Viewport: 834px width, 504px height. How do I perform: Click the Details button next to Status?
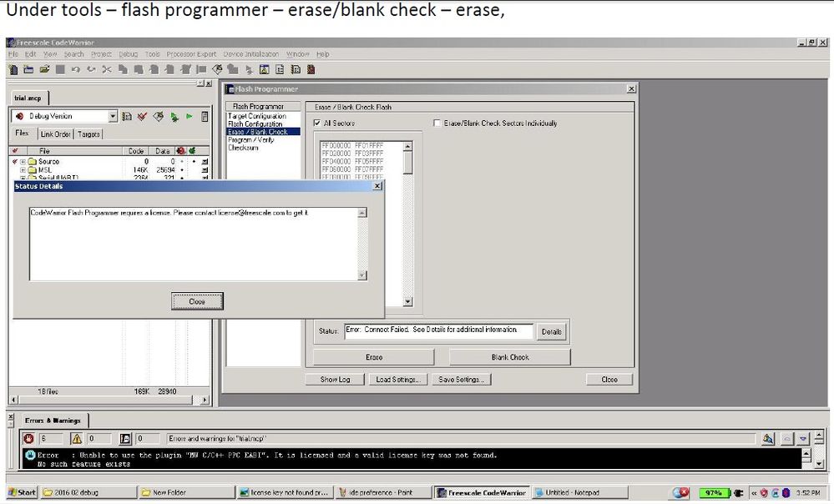coord(552,332)
